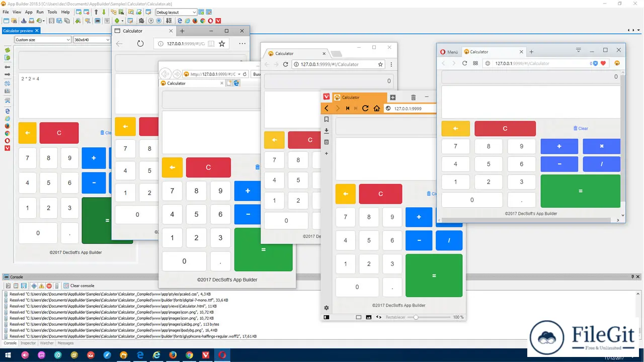
Task: Click the green equals button in Opera calculator
Action: tap(581, 191)
